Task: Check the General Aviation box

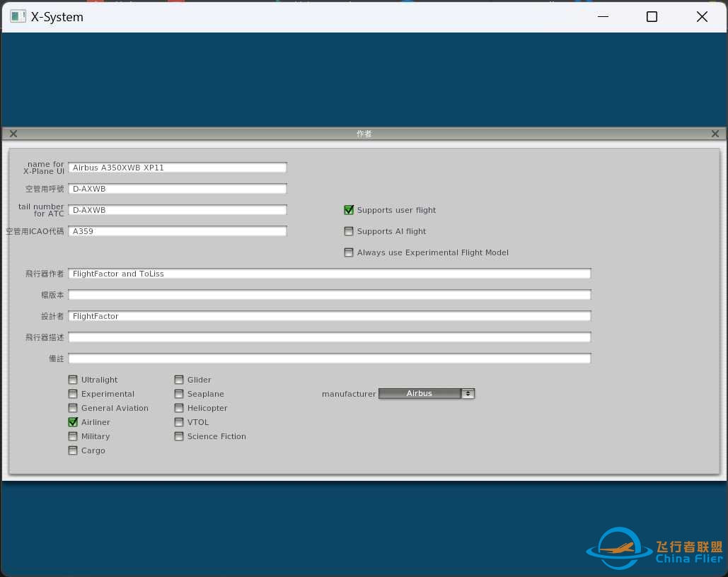Action: click(73, 408)
